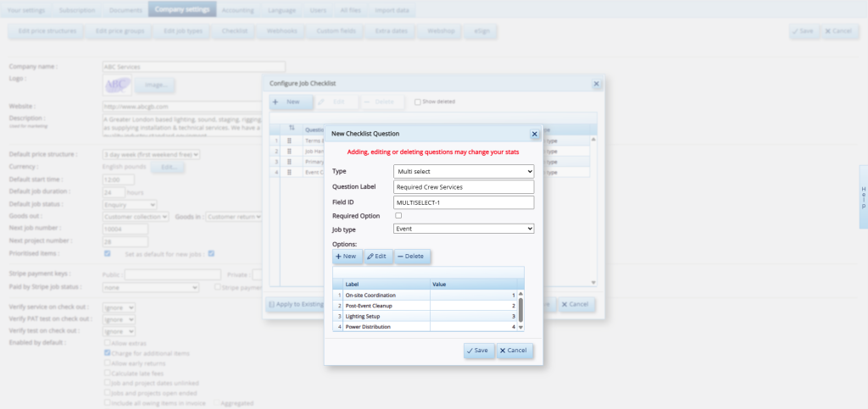
Task: Click the Custom fields button
Action: pos(336,31)
